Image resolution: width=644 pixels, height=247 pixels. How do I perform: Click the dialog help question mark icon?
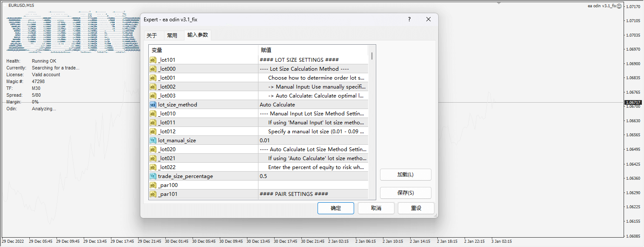(x=409, y=19)
